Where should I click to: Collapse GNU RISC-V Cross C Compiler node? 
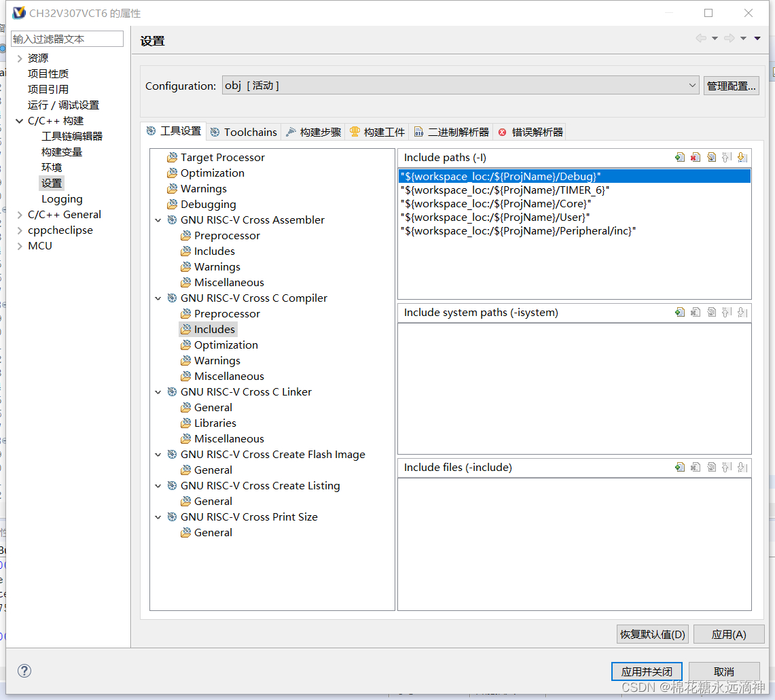click(x=158, y=298)
